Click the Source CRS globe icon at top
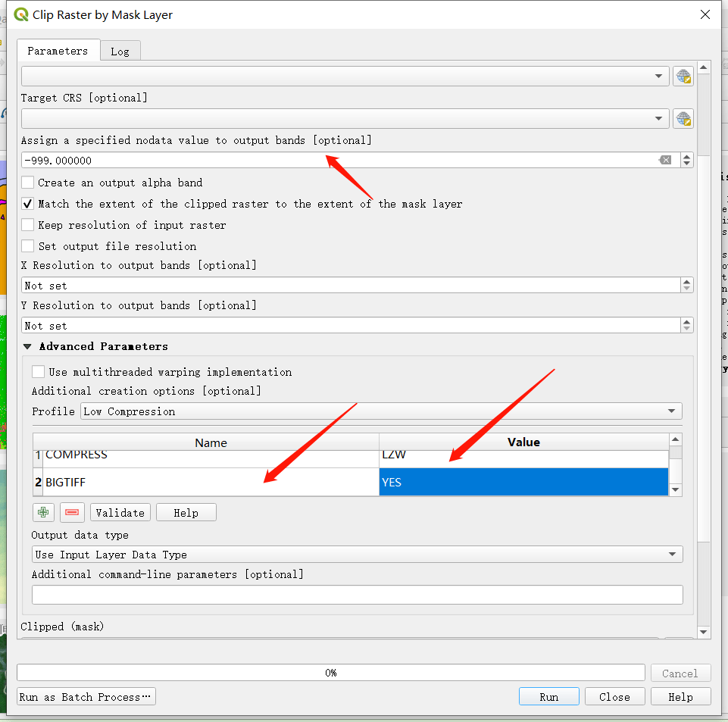This screenshot has height=722, width=728. pos(683,77)
